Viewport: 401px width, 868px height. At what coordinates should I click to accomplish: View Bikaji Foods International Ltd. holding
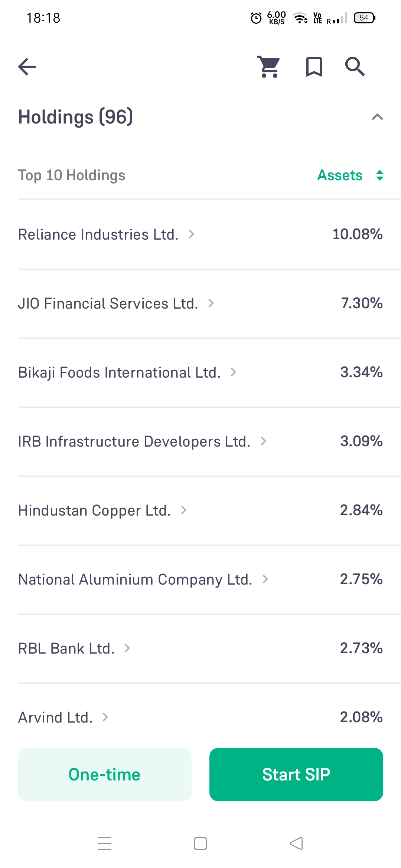(120, 372)
